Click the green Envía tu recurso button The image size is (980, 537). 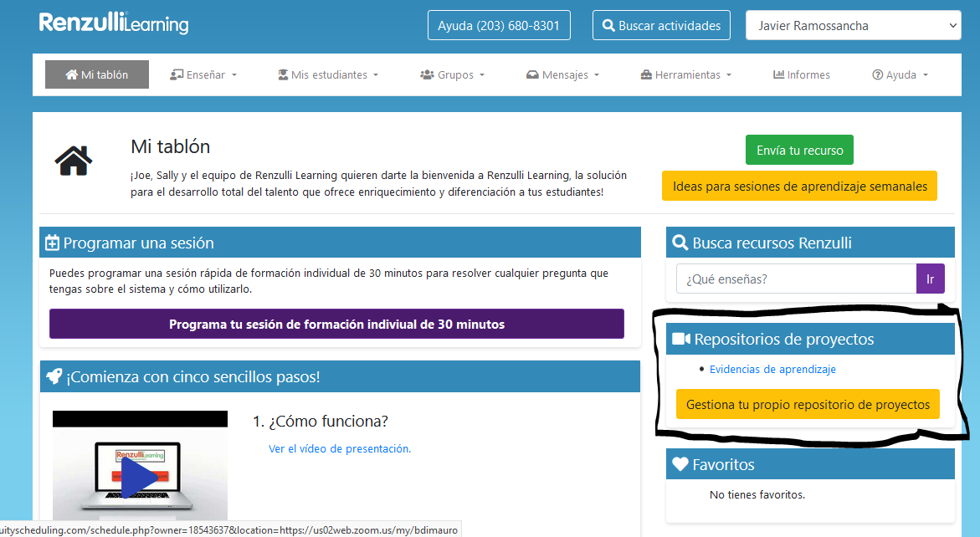pyautogui.click(x=799, y=150)
